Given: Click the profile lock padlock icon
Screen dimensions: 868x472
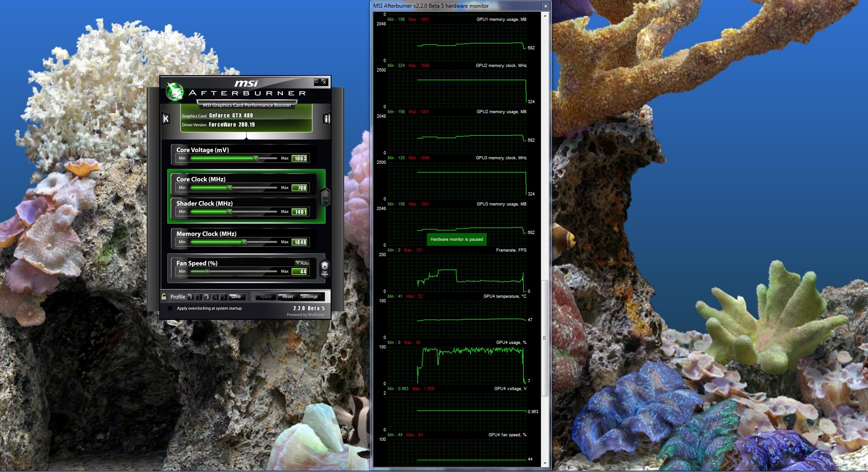Looking at the screenshot, I should point(164,296).
